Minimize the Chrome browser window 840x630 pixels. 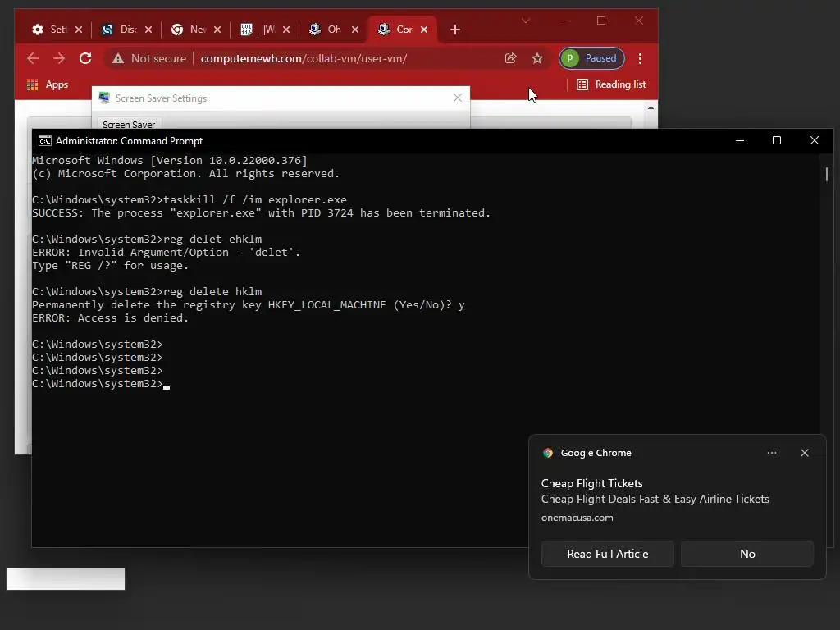[564, 21]
